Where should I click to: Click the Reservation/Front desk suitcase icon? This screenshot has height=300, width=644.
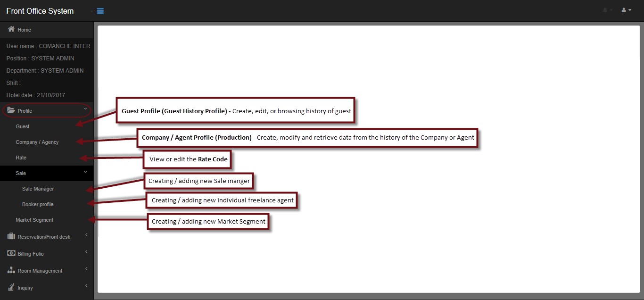(x=11, y=236)
